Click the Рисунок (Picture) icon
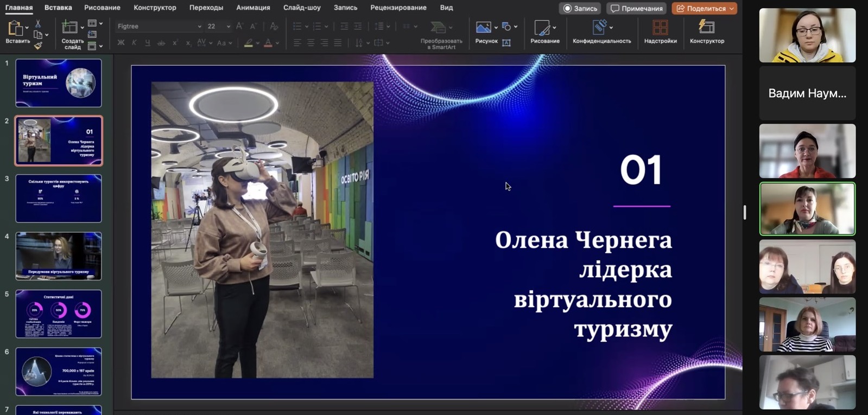868x415 pixels. coord(483,27)
